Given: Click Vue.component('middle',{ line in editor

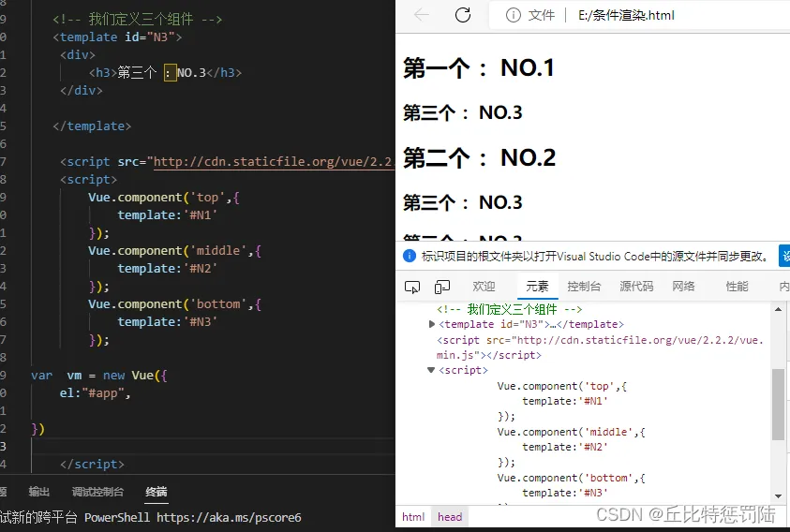Looking at the screenshot, I should tap(174, 251).
